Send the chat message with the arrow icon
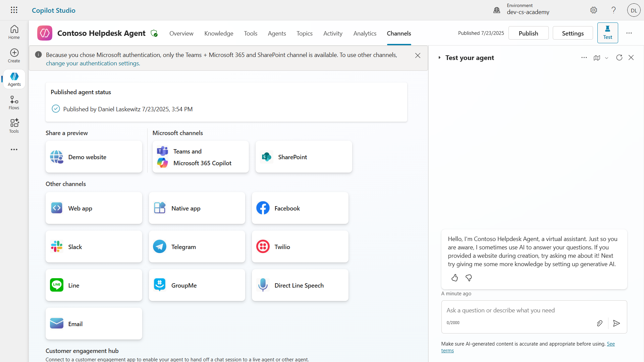 point(616,323)
